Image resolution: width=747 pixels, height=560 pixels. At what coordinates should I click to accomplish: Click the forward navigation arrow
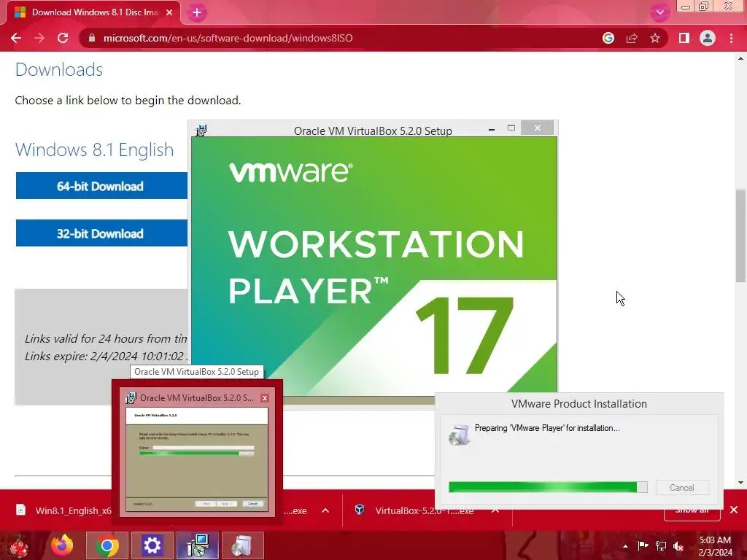(39, 38)
